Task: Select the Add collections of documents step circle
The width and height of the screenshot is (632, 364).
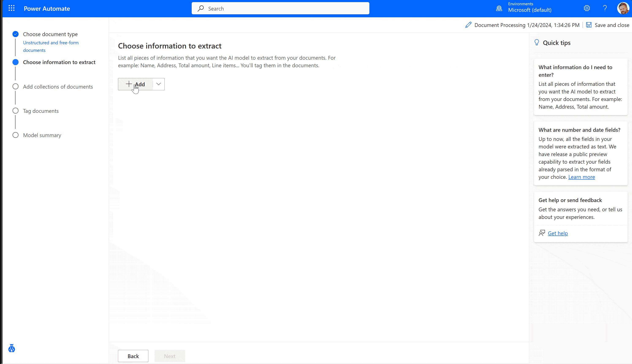Action: [15, 86]
